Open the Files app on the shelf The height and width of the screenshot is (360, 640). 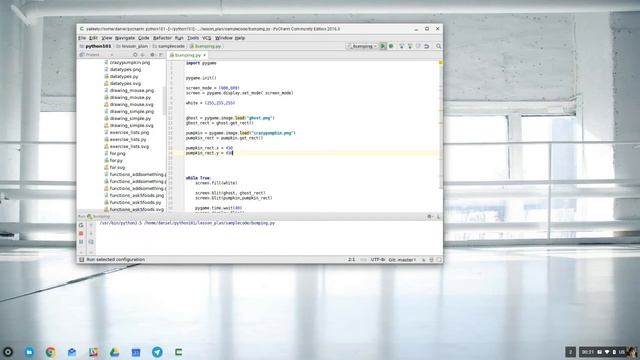pos(29,352)
